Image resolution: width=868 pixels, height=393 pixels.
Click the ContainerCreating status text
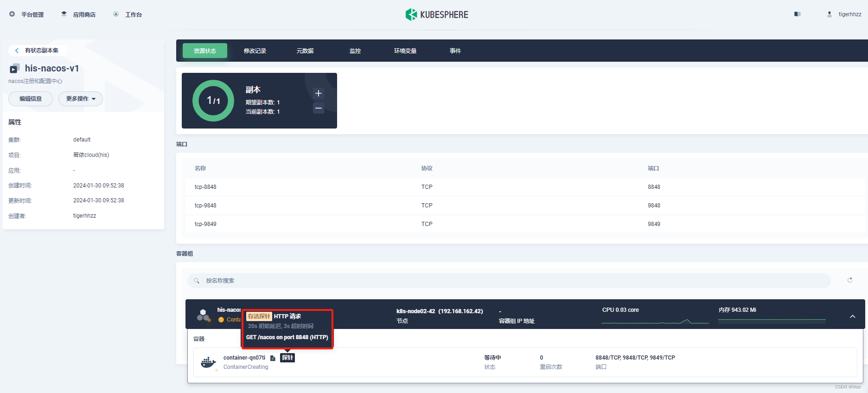(x=246, y=367)
